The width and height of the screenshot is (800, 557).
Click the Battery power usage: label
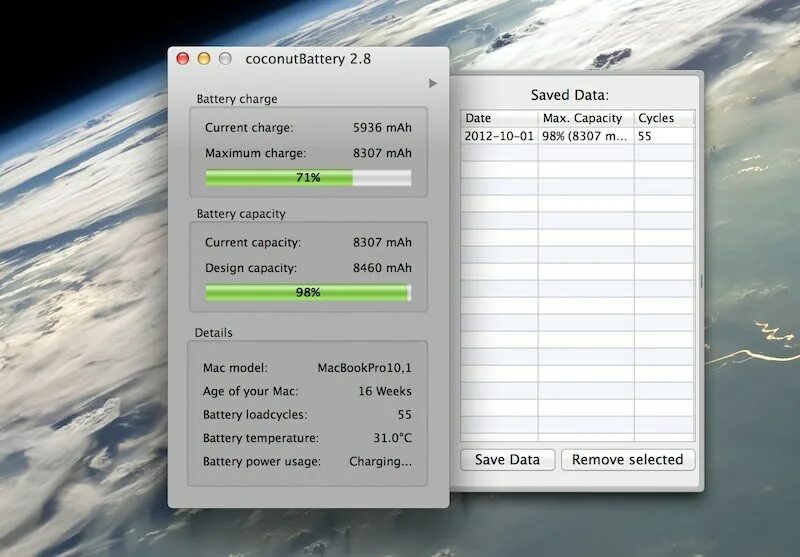pos(262,462)
